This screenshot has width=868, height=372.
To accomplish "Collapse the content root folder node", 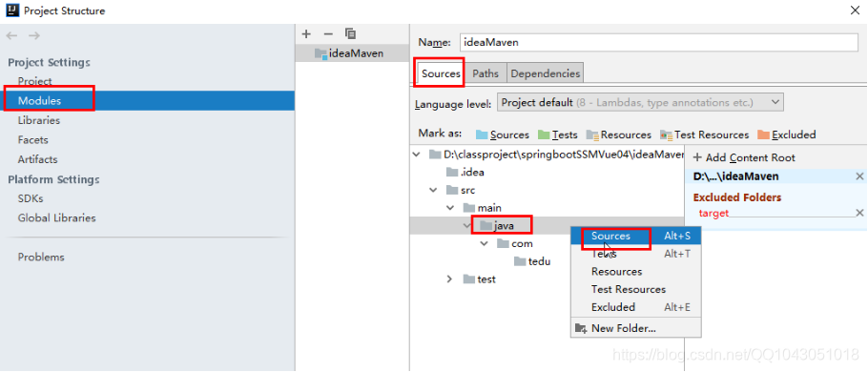I will [416, 155].
